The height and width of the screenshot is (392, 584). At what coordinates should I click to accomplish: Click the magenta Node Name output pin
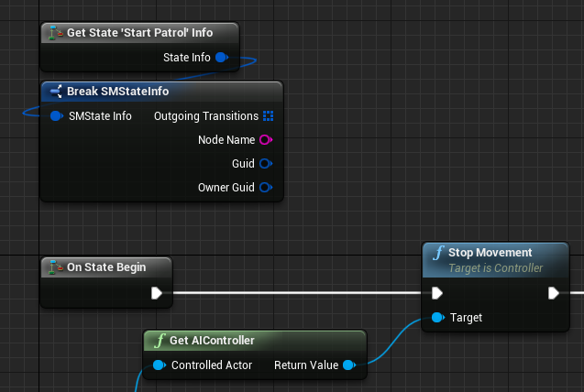[x=266, y=140]
